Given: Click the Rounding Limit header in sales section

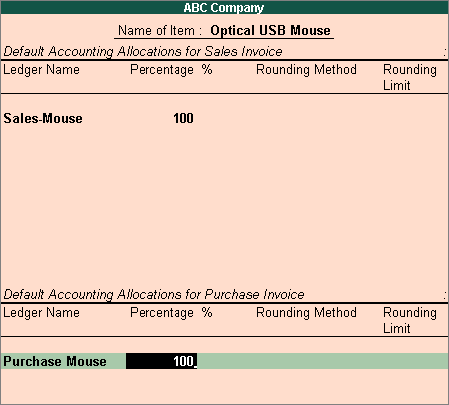Looking at the screenshot, I should tap(410, 77).
